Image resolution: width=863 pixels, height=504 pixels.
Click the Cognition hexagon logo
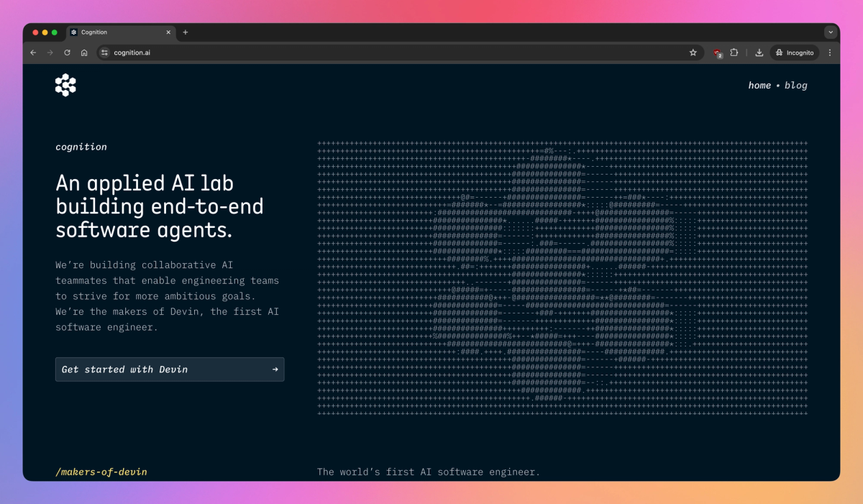tap(65, 85)
